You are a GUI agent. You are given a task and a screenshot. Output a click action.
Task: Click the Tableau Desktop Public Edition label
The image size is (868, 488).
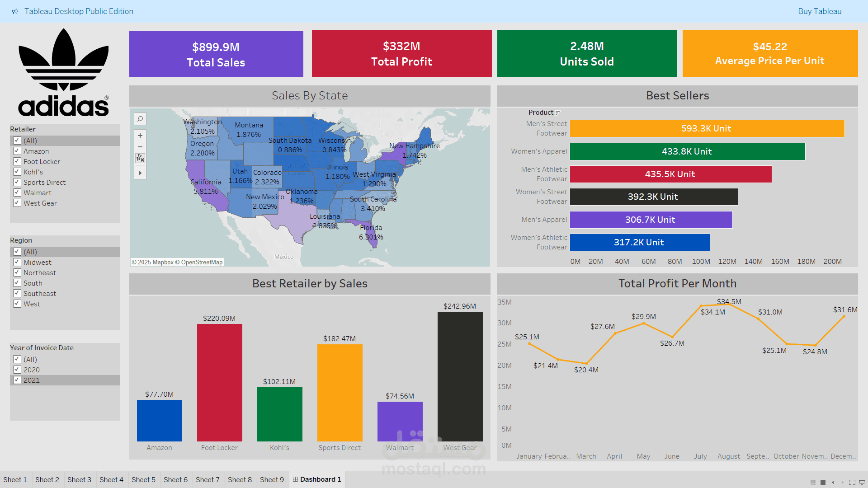coord(79,11)
